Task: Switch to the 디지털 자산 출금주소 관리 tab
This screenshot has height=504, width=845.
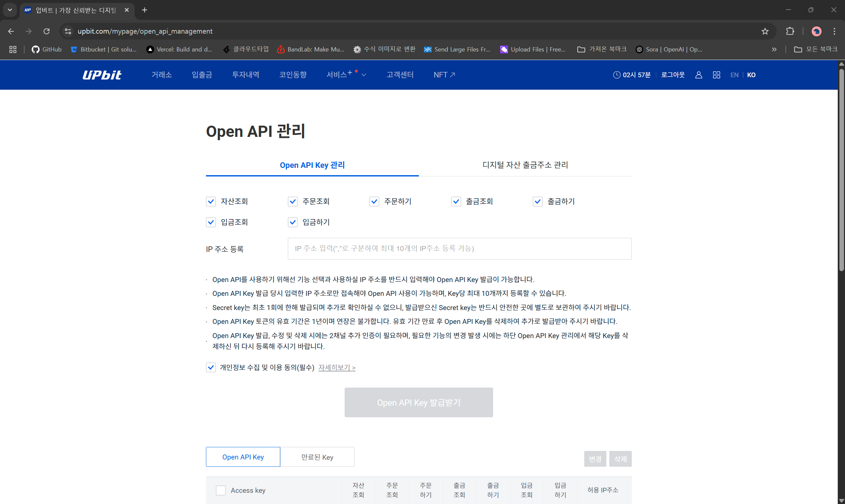Action: [525, 165]
